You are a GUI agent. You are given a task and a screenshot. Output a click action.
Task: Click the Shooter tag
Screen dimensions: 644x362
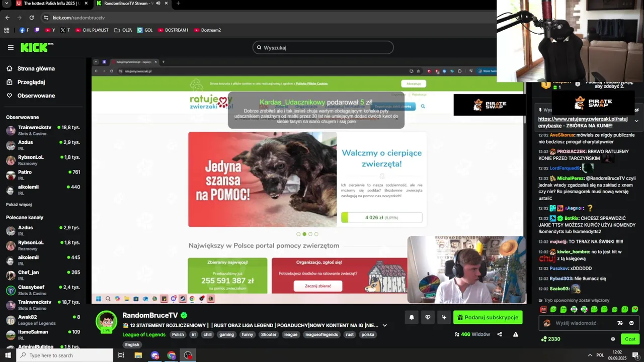point(269,335)
